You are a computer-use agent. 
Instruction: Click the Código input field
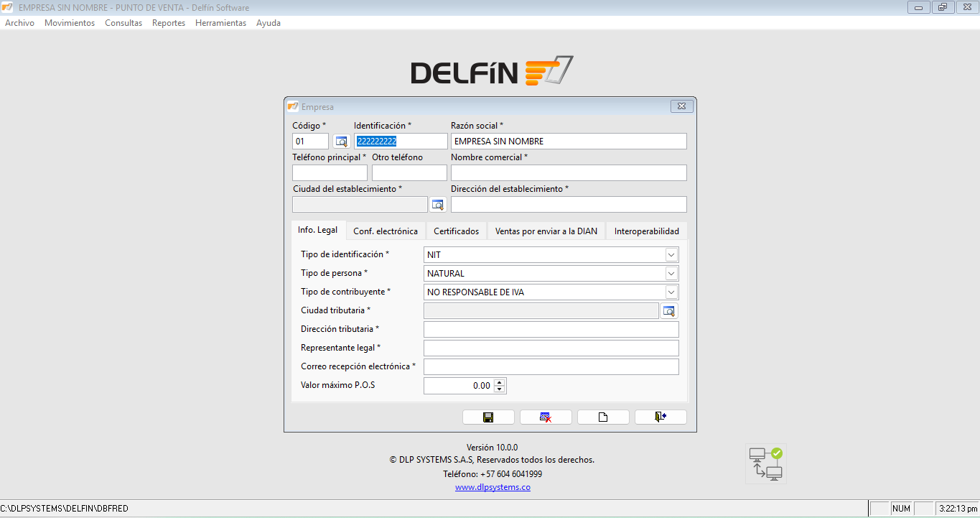tap(310, 142)
